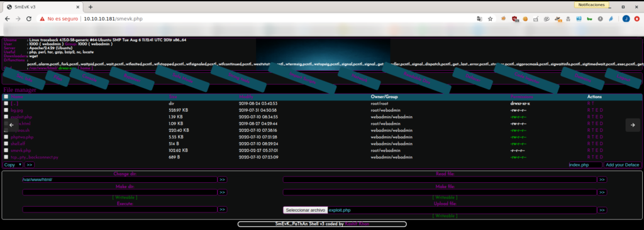
Task: Focus the Read file input field
Action: pos(440,180)
